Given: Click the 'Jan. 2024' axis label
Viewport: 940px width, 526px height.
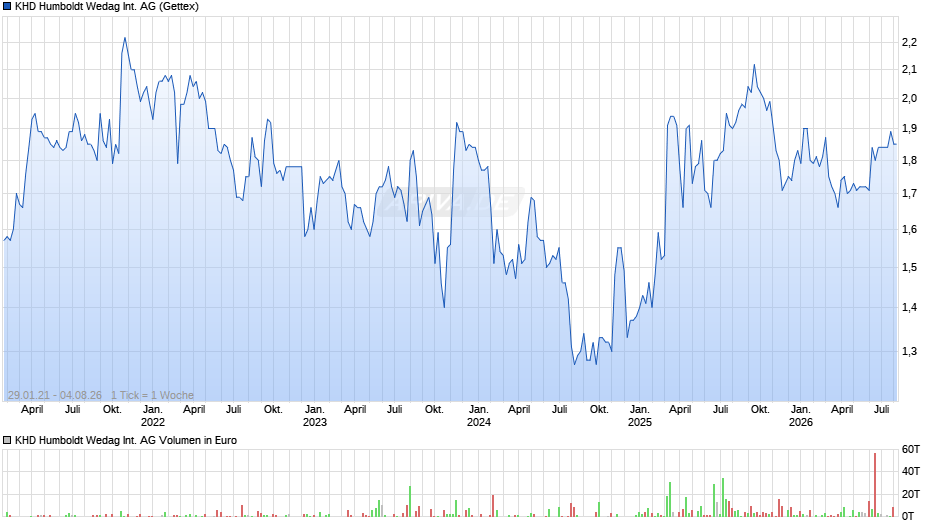Looking at the screenshot, I should (x=478, y=416).
